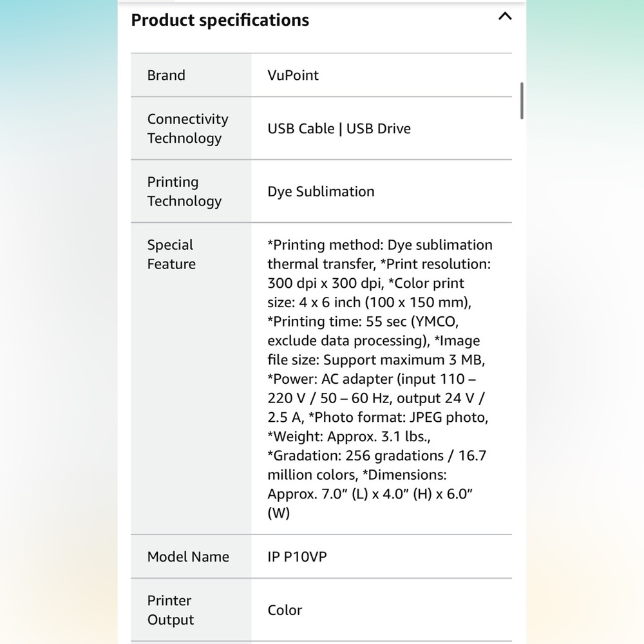Select the Model Name label
This screenshot has height=644, width=644.
188,556
